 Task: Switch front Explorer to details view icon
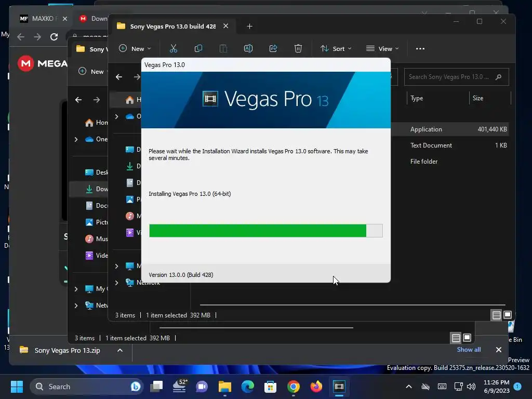tap(496, 315)
